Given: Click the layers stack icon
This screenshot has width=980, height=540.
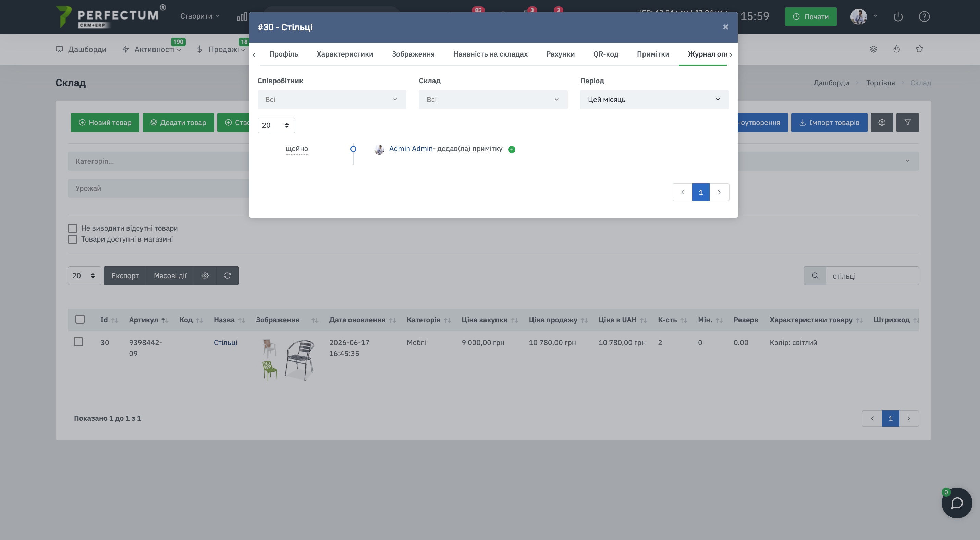Looking at the screenshot, I should 873,49.
